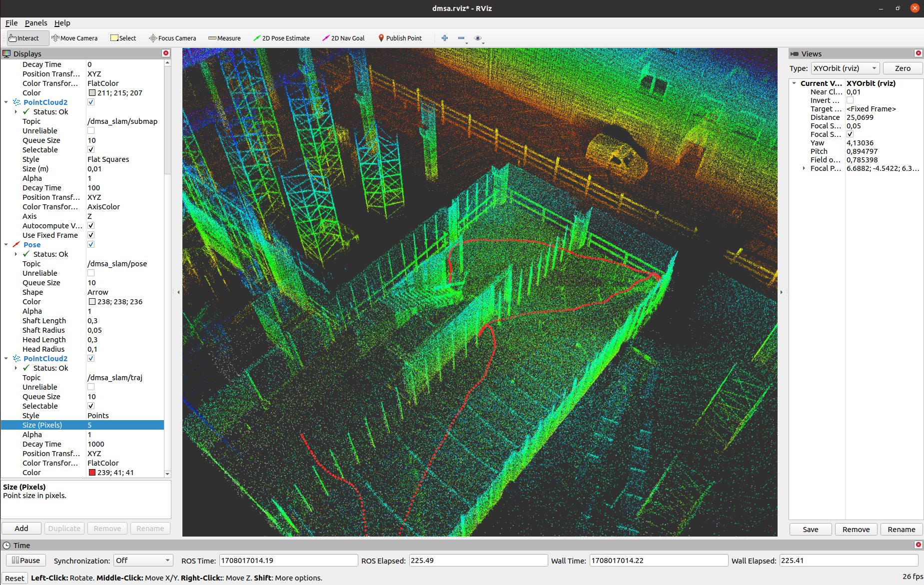Toggle Autocompute Value Bounds checkbox
This screenshot has width=924, height=585.
click(x=91, y=226)
